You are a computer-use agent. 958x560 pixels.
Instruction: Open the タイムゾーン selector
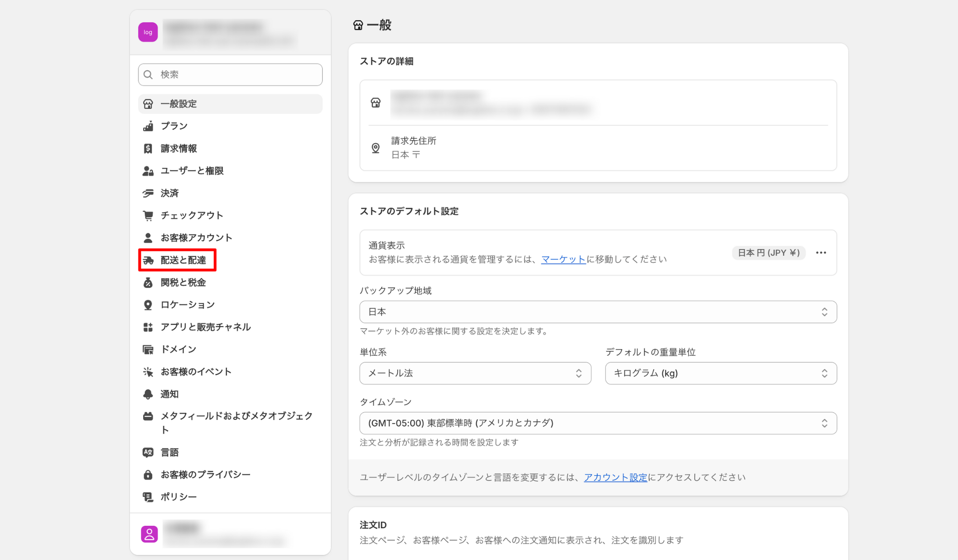coord(598,423)
